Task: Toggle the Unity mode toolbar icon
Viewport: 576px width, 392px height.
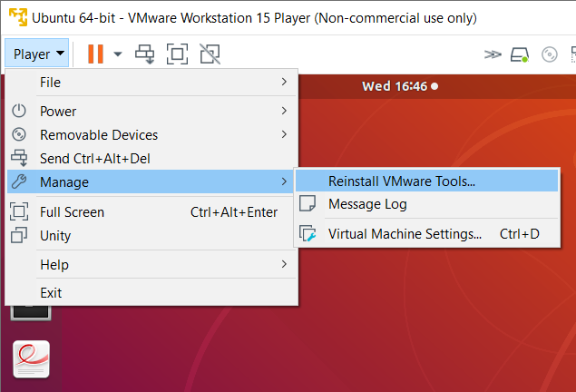Action: (210, 54)
